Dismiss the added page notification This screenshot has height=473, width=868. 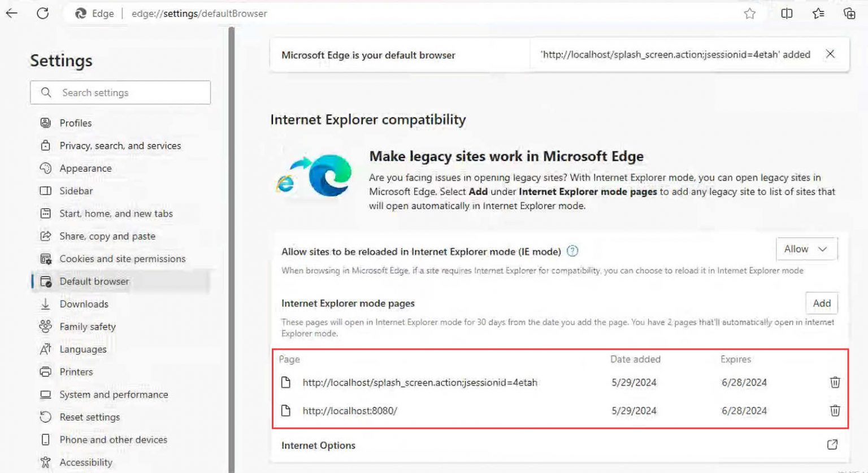(x=831, y=54)
